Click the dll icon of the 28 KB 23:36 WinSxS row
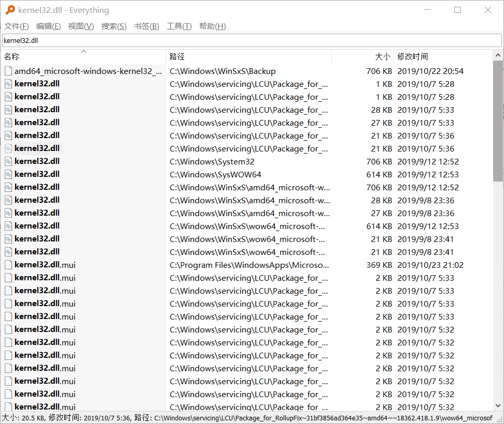The image size is (504, 424). coord(9,201)
